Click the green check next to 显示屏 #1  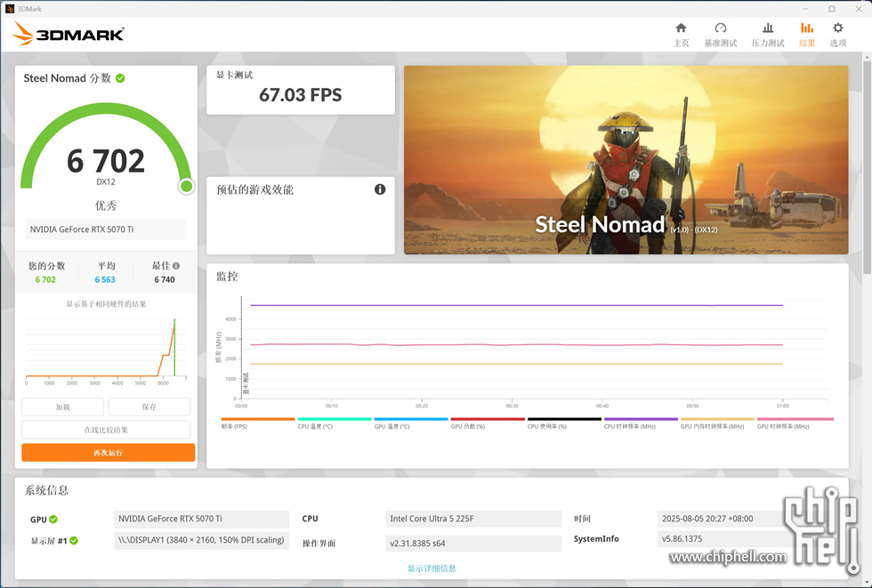coord(74,540)
